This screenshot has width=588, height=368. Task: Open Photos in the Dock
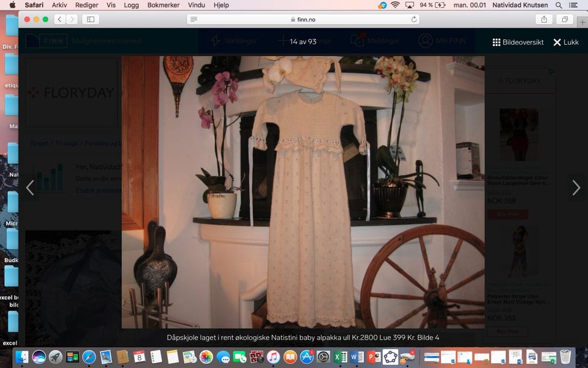click(x=206, y=357)
